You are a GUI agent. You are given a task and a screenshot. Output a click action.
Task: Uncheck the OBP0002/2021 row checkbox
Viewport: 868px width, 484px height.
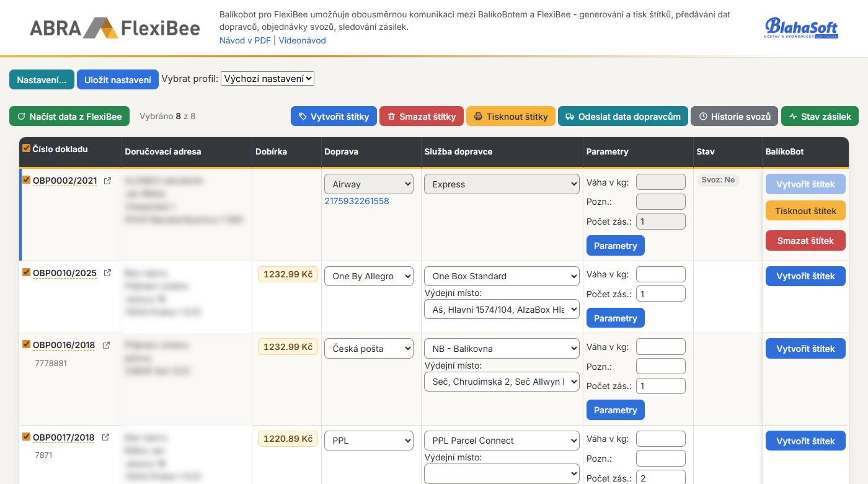[26, 180]
